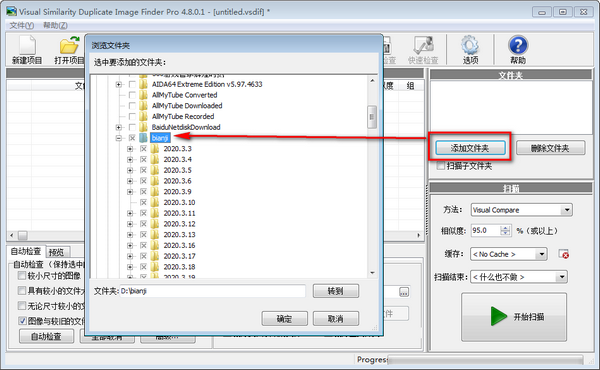The image size is (600, 370).
Task: Click the Open Project (打开项目) folder icon
Action: point(69,46)
